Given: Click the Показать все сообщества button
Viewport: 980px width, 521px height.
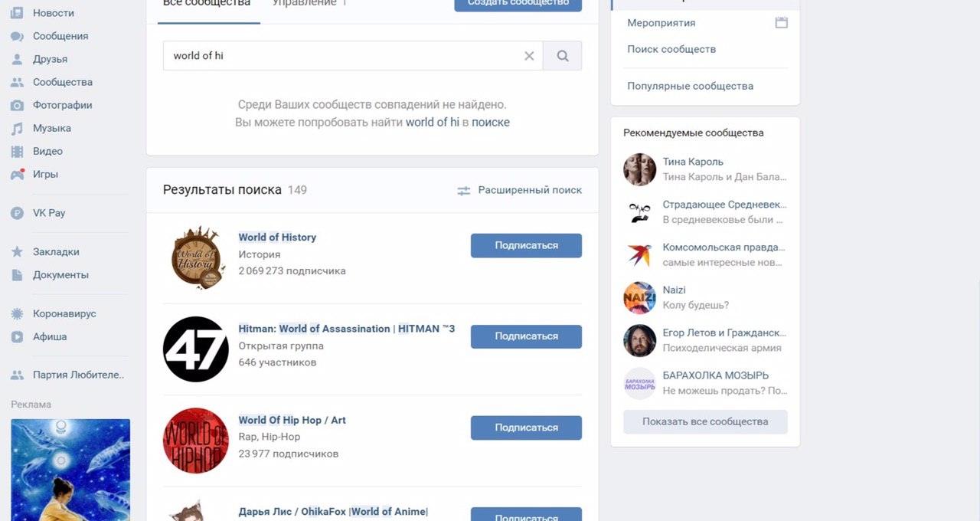Looking at the screenshot, I should [705, 422].
